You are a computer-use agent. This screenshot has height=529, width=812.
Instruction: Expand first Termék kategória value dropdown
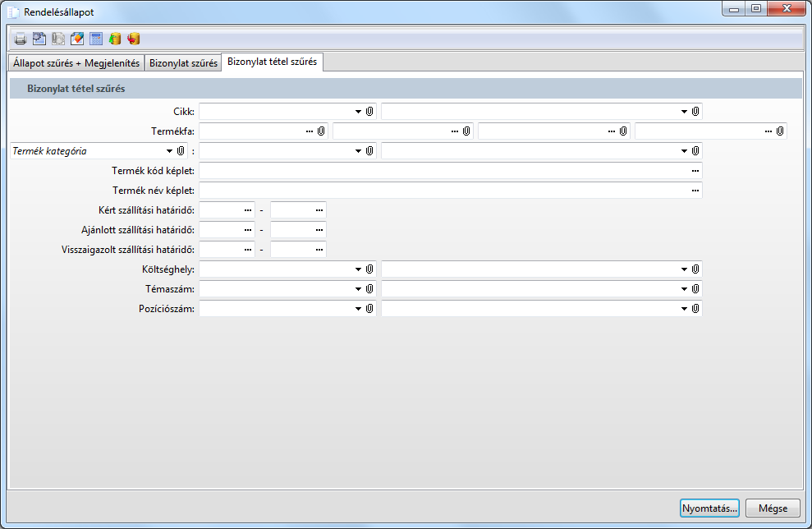click(x=358, y=151)
